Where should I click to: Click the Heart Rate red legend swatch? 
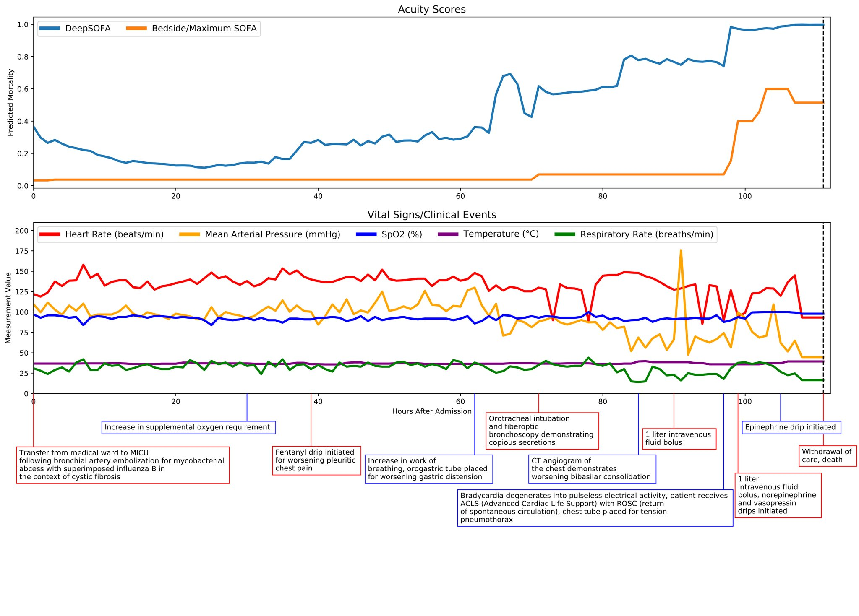[50, 234]
